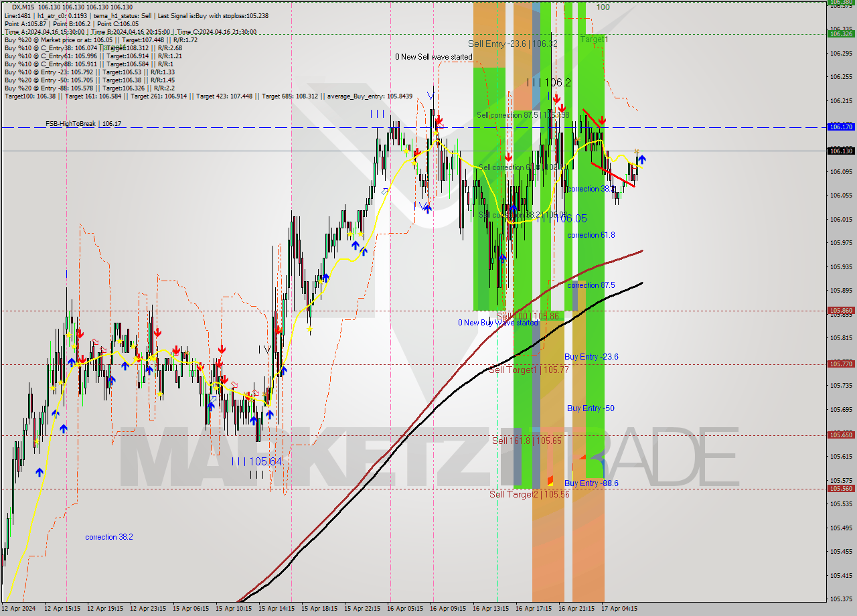Screen dimensions: 857x616
Task: Click '15 Apr 18:15' on the time axis
Action: (x=319, y=609)
